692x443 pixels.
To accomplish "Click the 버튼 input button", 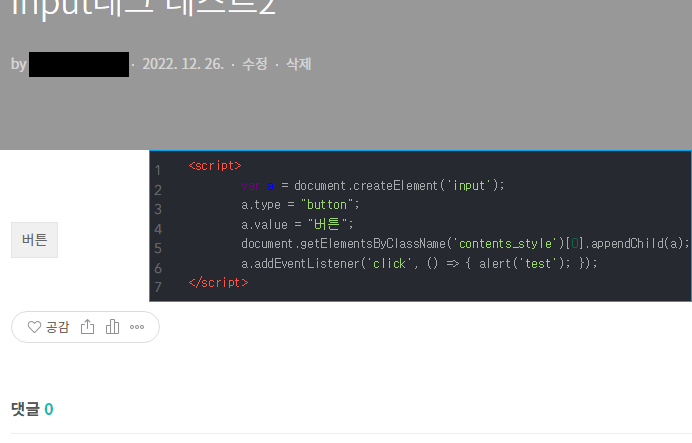I will [x=34, y=240].
